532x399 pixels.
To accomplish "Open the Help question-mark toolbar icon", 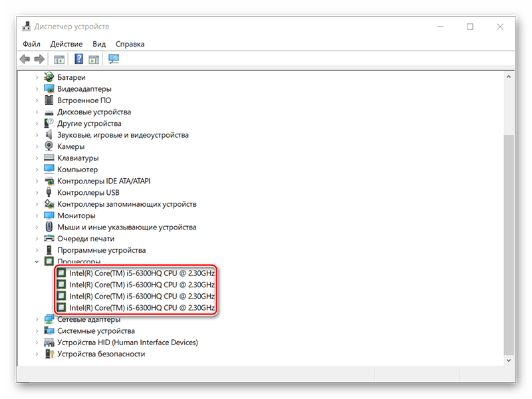I will point(78,59).
